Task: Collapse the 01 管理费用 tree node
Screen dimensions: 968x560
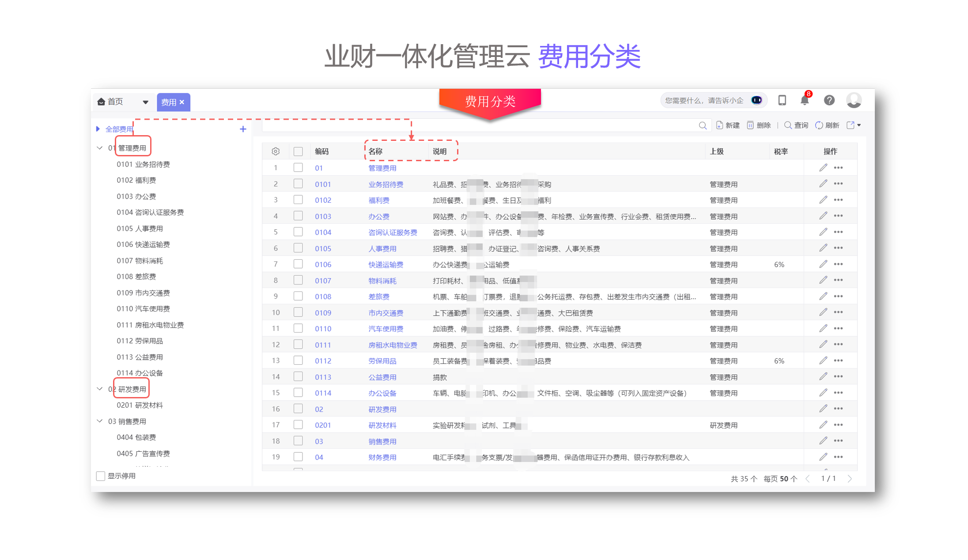Action: point(100,148)
